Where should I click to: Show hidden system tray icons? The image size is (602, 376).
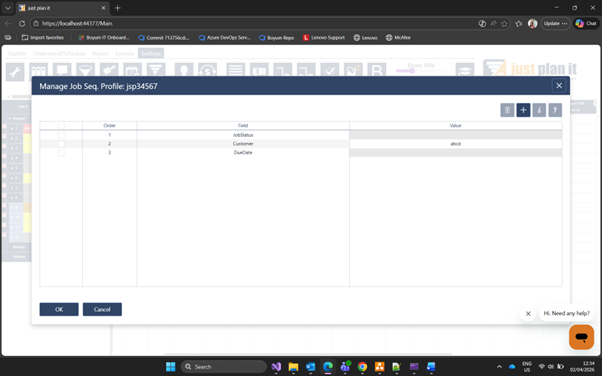[499, 367]
